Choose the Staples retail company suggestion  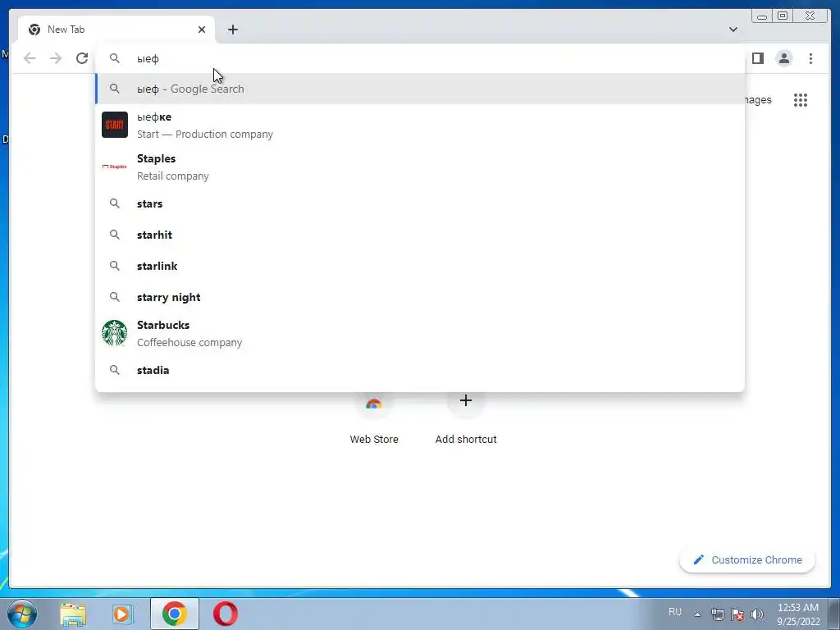[420, 167]
